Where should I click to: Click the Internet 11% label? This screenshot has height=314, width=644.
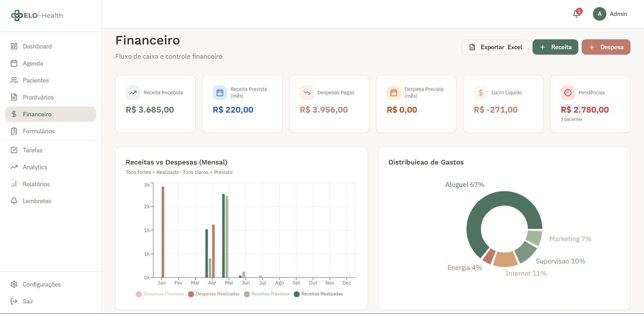(x=526, y=273)
